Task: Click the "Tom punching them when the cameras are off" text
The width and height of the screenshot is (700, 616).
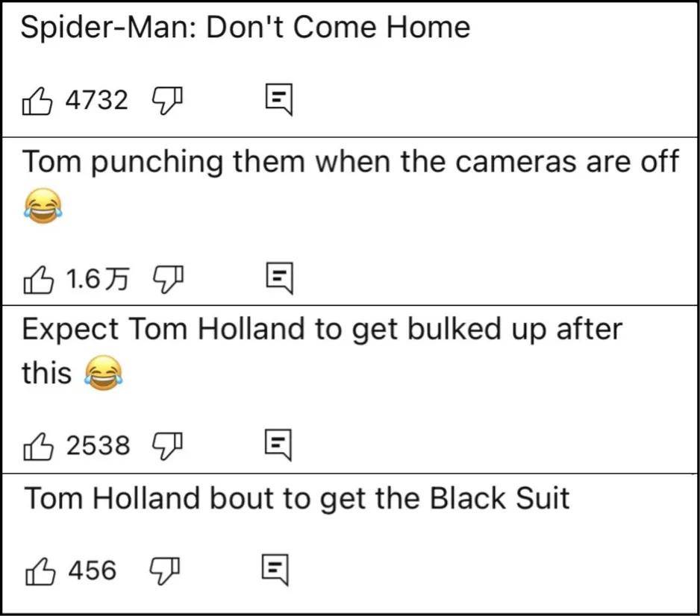Action: 350,161
